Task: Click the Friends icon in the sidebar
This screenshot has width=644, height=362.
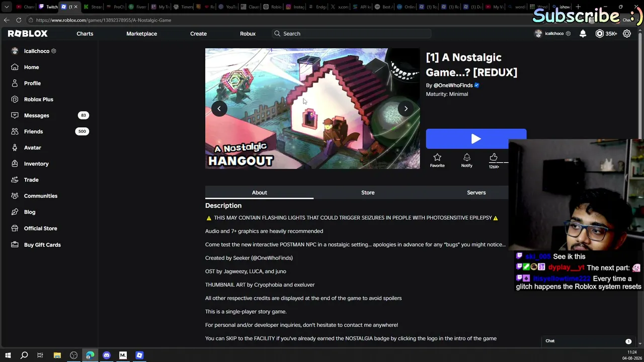Action: coord(15,131)
